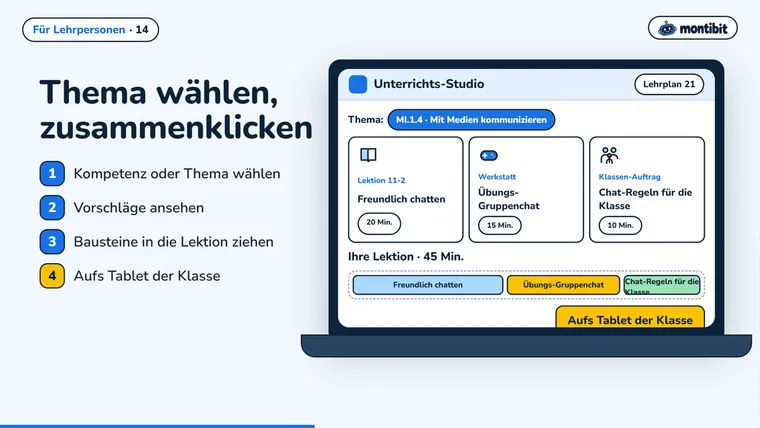760x428 pixels.
Task: Select the blue Freundlich chatten lesson block
Action: tap(428, 285)
